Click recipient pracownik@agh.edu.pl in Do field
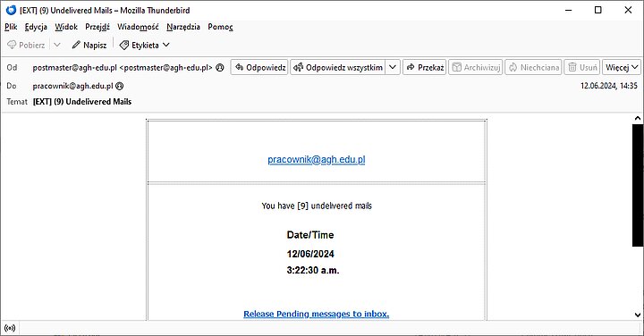 tap(72, 86)
